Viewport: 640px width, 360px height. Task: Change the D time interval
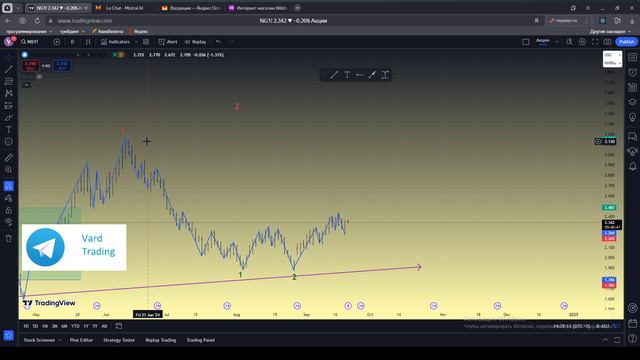coord(72,42)
